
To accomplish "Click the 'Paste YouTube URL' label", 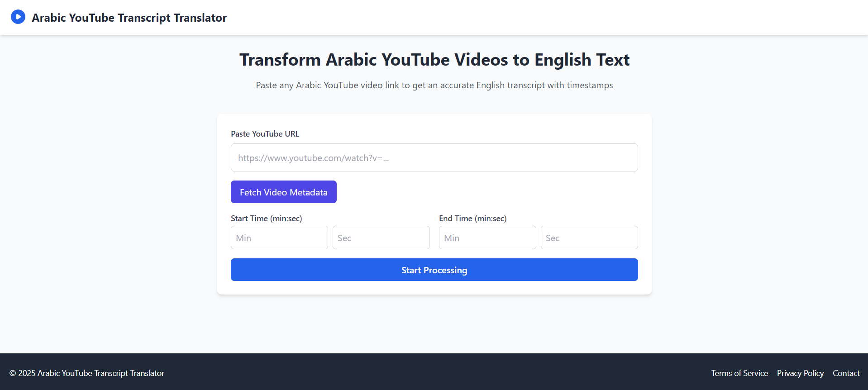I will coord(265,134).
